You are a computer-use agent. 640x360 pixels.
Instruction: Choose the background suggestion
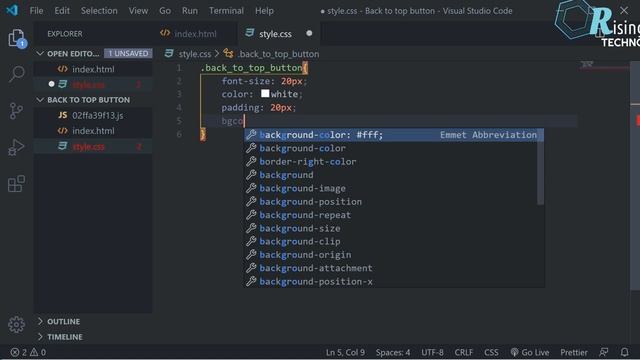tap(391, 175)
